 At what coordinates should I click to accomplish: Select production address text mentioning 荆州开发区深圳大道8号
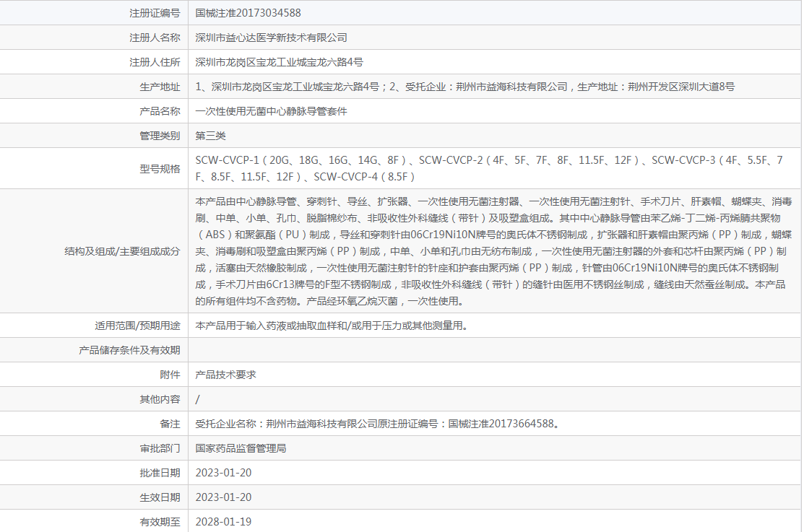(x=464, y=87)
